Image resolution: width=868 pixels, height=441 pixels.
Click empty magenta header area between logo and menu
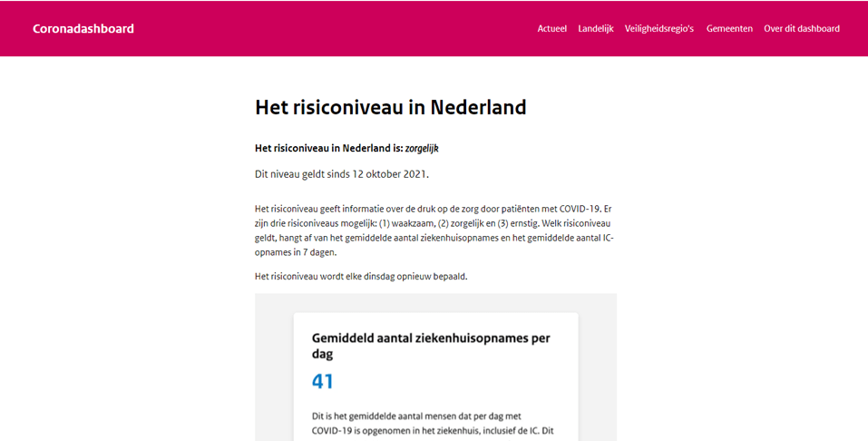[336, 28]
